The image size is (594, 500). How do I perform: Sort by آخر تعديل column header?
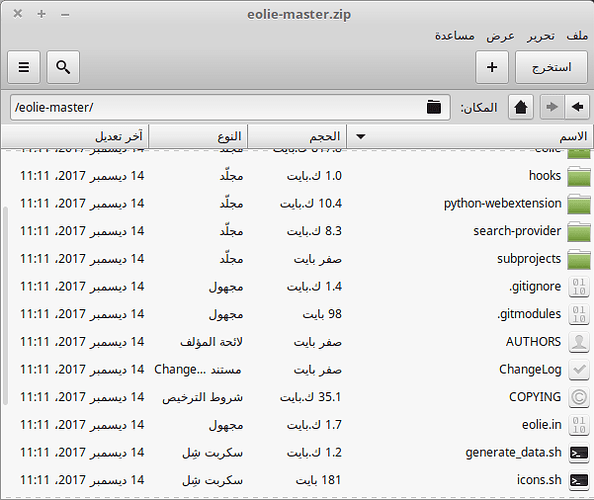point(75,136)
